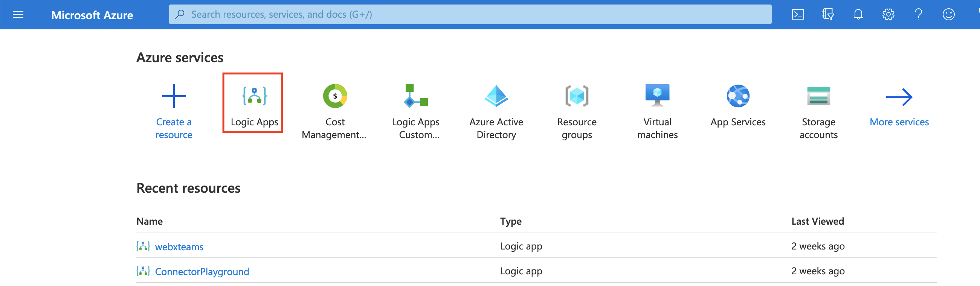This screenshot has height=286, width=980.
Task: Click the Type column header
Action: point(511,221)
